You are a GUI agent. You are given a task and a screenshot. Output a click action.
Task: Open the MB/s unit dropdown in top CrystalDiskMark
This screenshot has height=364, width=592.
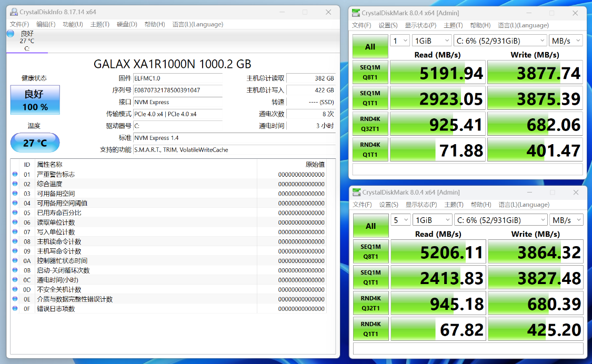566,41
